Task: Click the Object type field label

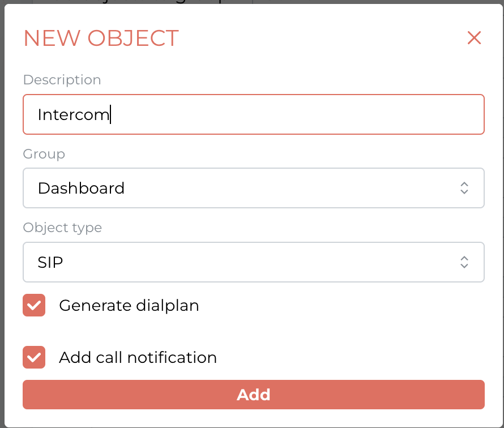Action: click(x=62, y=228)
